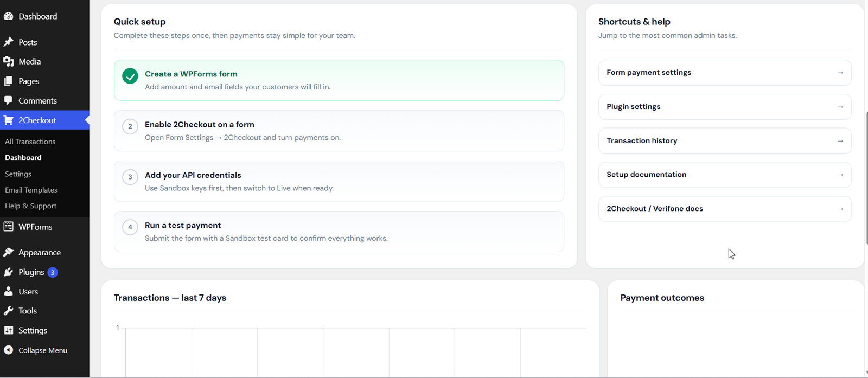Click the 2Checkout shopping cart icon
Image resolution: width=868 pixels, height=378 pixels.
click(x=8, y=120)
